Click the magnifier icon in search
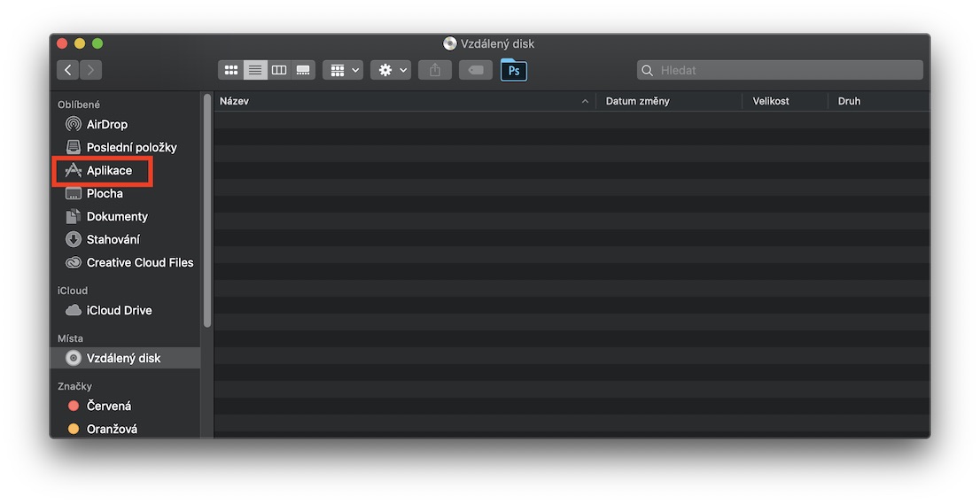The width and height of the screenshot is (980, 504). pyautogui.click(x=648, y=71)
